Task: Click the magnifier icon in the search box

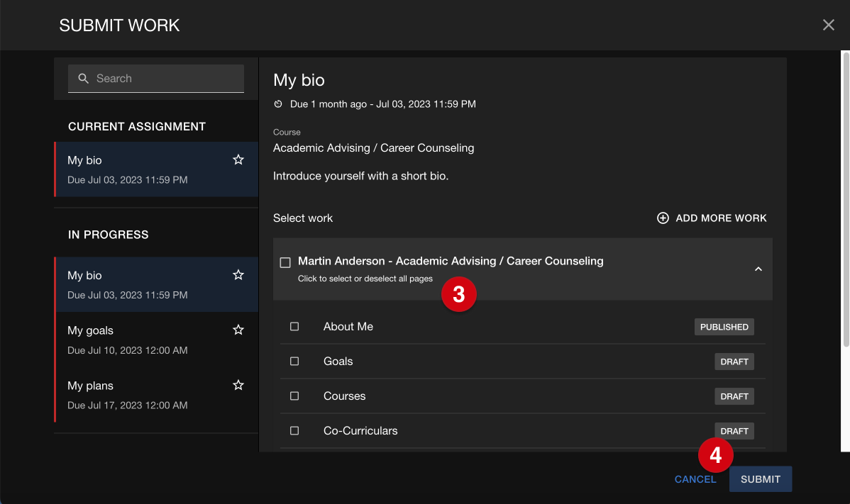Action: click(x=84, y=79)
